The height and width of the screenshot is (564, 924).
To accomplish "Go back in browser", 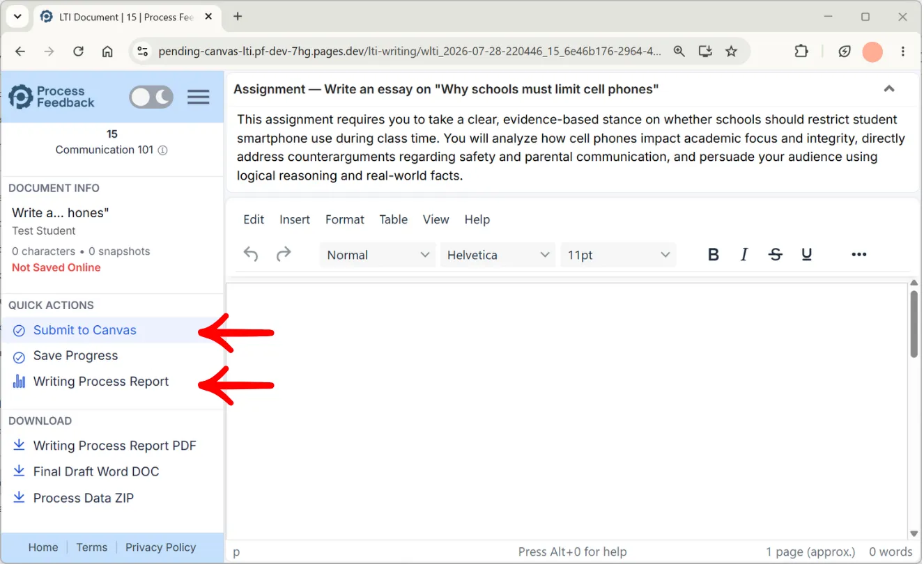I will point(20,52).
